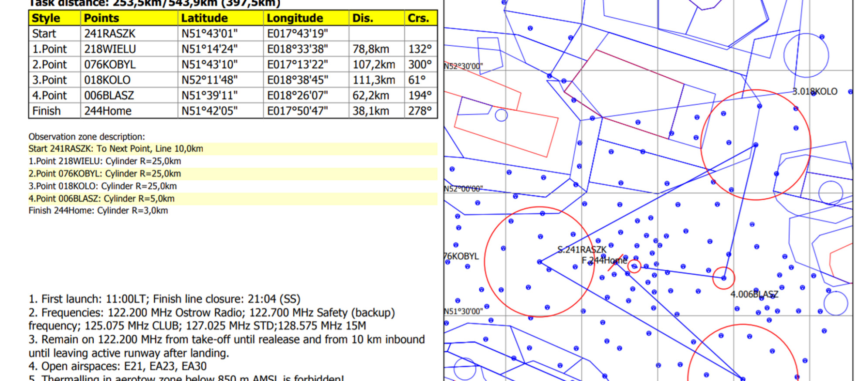Select latitude N52°11'48" of 018KOLO
This screenshot has height=381, width=868.
click(209, 80)
